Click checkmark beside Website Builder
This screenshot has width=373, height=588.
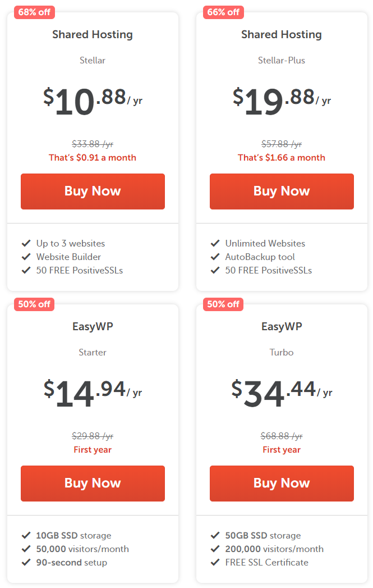[x=26, y=257]
